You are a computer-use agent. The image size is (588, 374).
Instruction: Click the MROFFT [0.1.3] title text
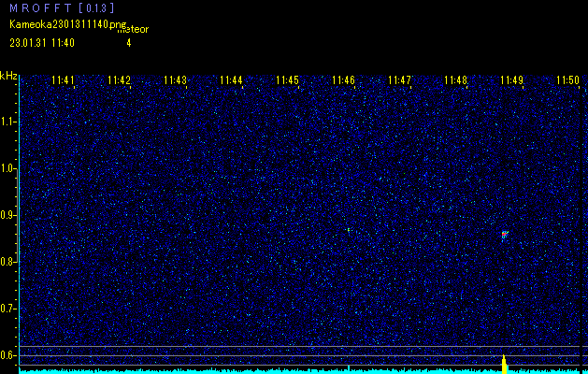point(62,7)
